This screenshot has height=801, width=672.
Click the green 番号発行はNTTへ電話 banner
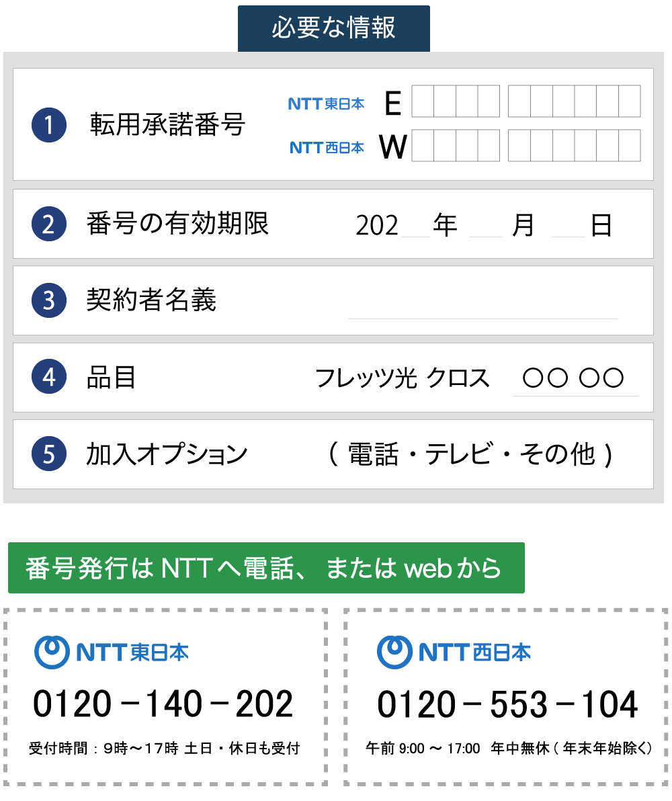pyautogui.click(x=266, y=568)
